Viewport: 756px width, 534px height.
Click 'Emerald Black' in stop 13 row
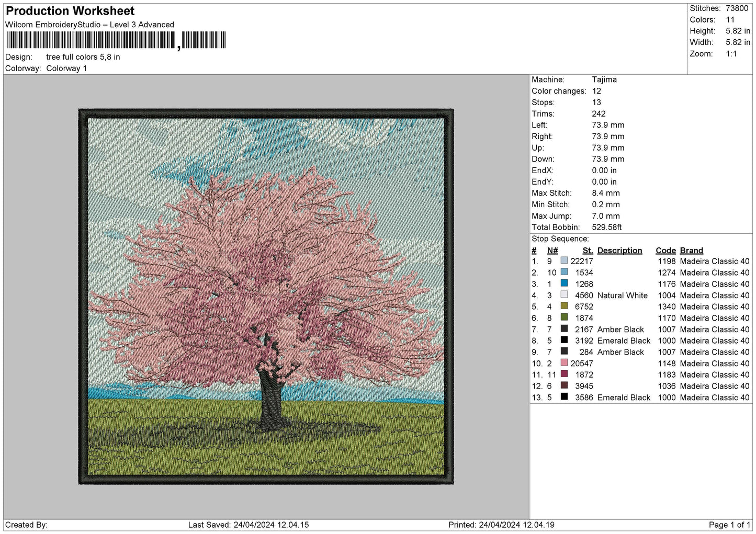(624, 397)
